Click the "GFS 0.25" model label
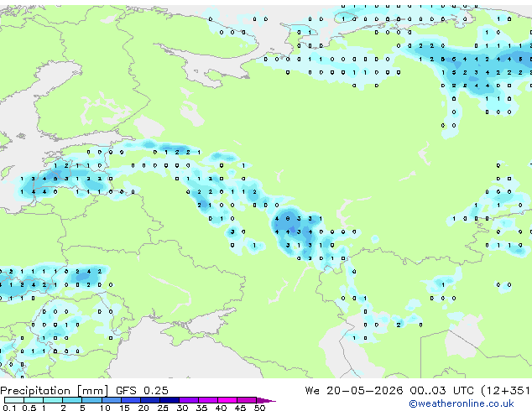 142,391
